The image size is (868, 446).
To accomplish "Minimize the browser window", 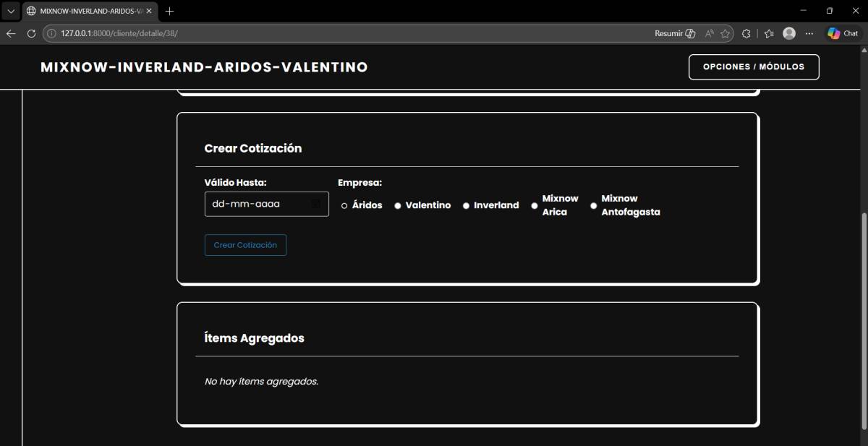I will coord(804,11).
